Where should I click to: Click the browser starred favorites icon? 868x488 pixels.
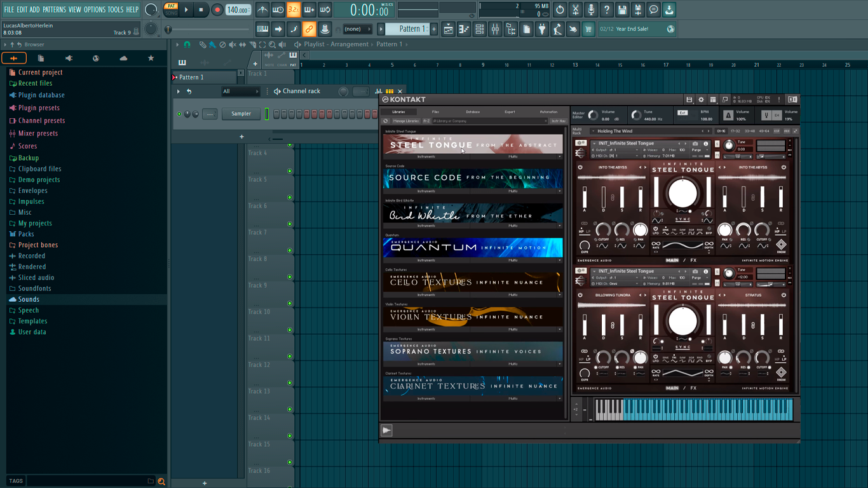[151, 58]
